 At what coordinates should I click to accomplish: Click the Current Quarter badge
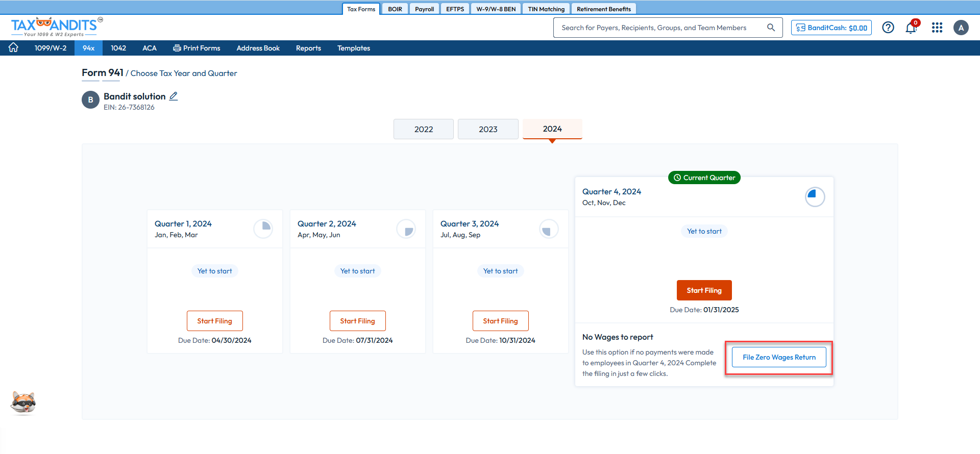click(x=704, y=178)
